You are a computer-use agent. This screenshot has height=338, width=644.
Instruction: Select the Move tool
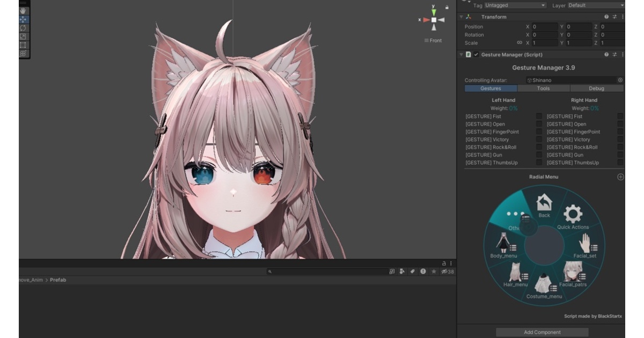point(23,19)
